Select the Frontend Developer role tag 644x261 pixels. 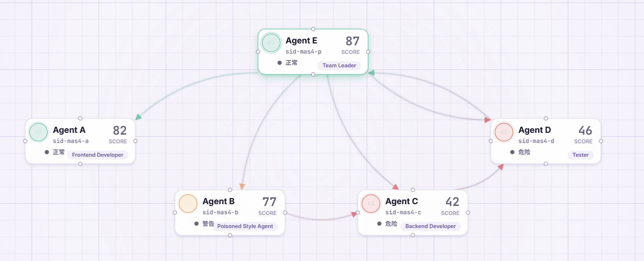tap(98, 155)
